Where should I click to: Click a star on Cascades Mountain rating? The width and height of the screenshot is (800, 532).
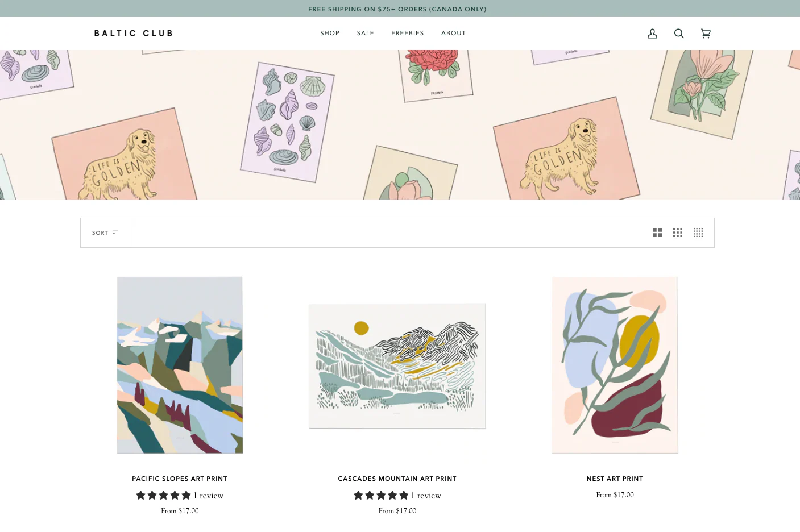[x=358, y=496]
